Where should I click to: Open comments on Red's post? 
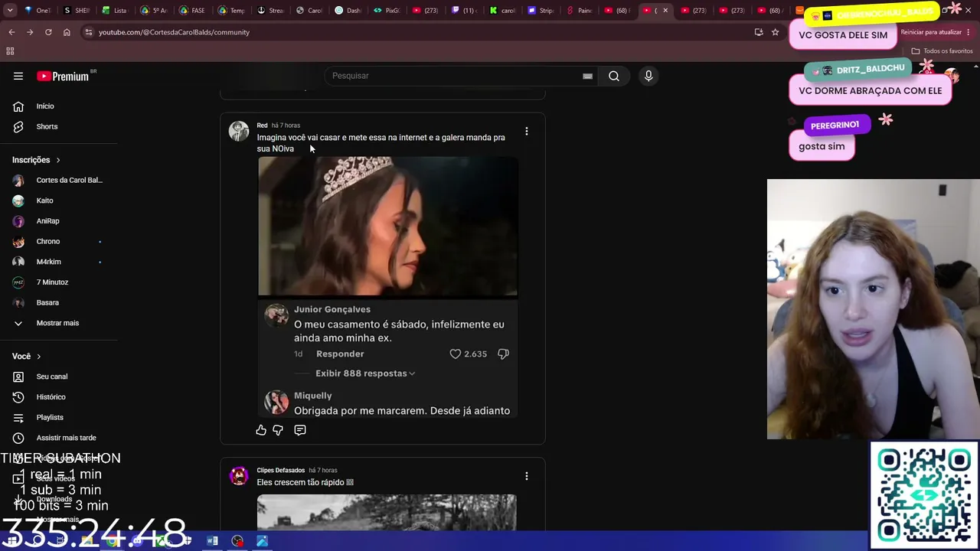click(x=300, y=430)
